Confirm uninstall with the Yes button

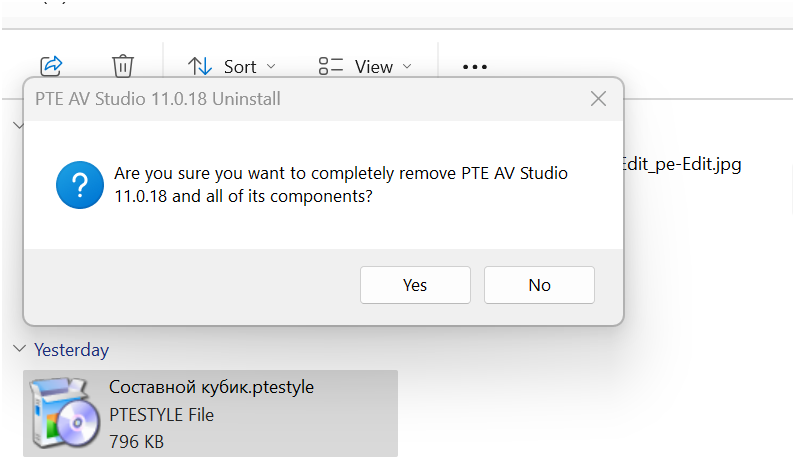pos(415,285)
